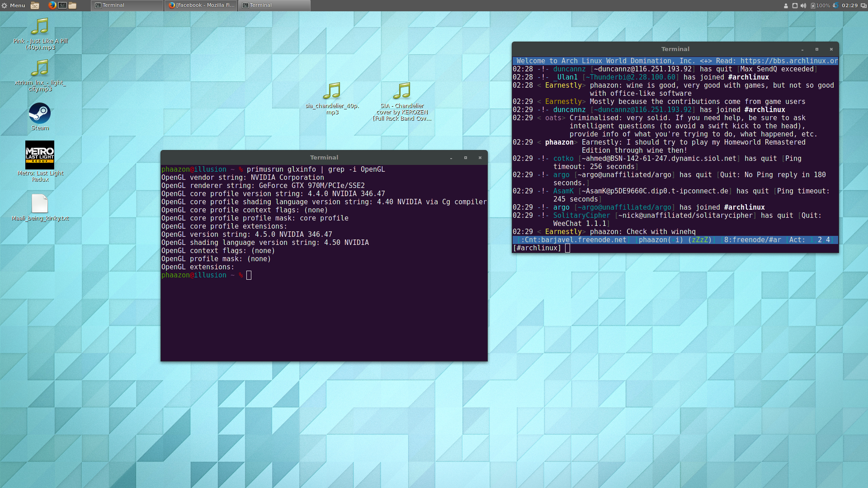Click the network connection tray icon

click(795, 5)
